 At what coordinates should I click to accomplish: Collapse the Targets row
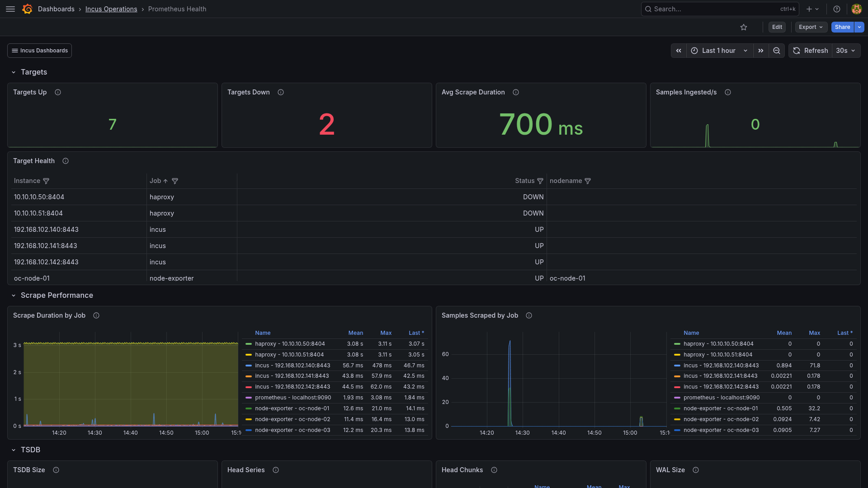tap(14, 72)
